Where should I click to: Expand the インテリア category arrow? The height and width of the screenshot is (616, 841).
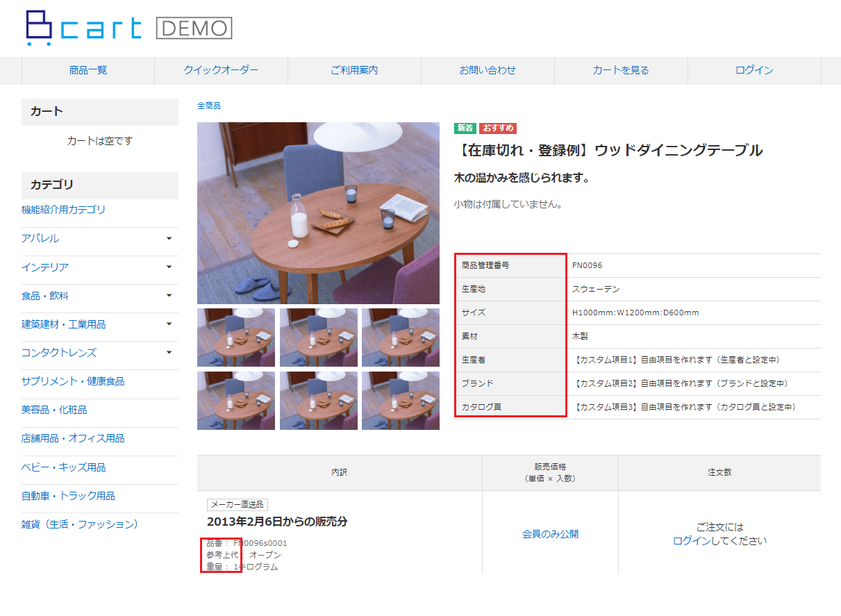tap(169, 267)
